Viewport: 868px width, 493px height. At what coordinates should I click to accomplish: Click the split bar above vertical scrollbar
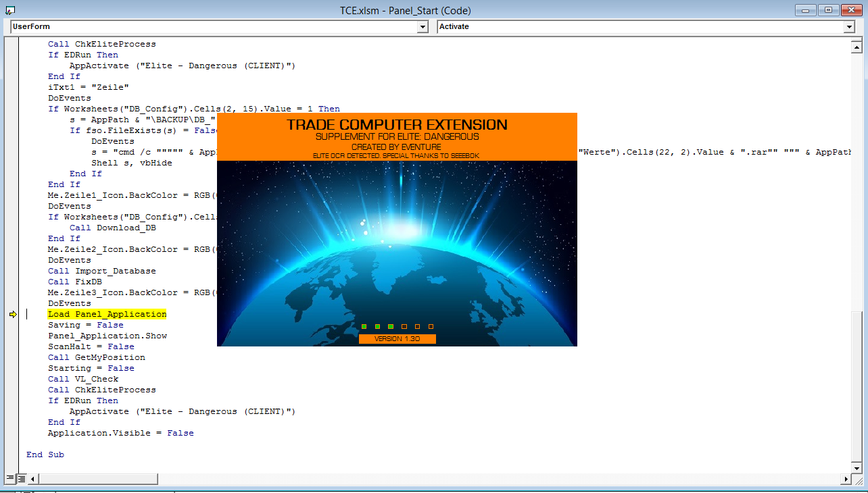click(857, 41)
